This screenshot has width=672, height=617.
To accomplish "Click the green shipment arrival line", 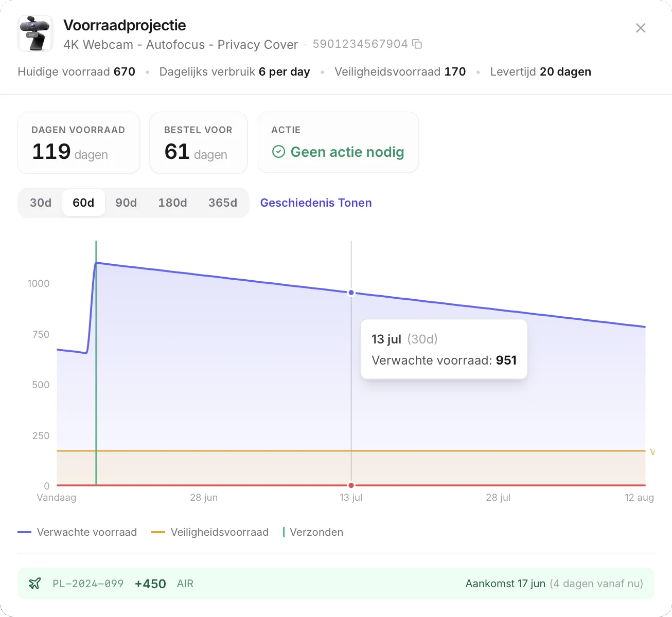I will (96, 362).
